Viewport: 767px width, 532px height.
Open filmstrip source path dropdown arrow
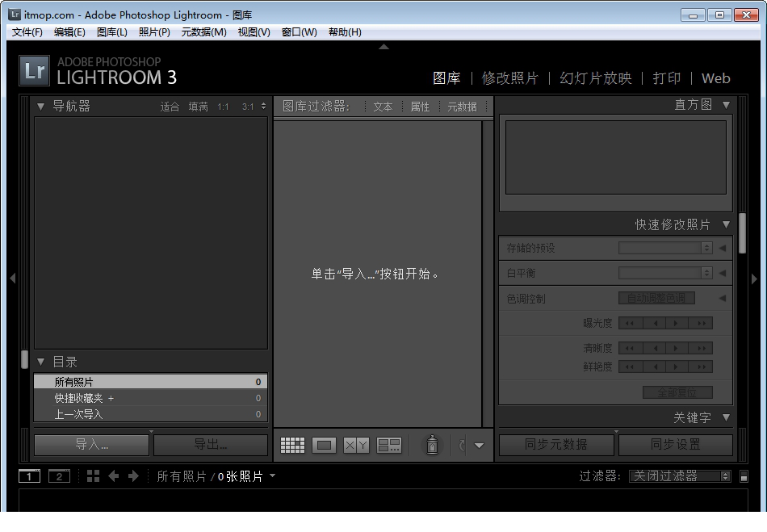click(272, 475)
